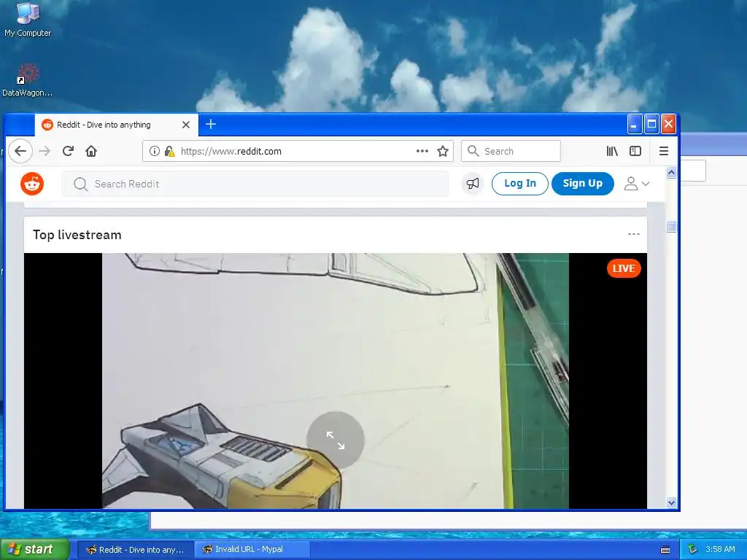The width and height of the screenshot is (747, 560).
Task: Go back with the browser back arrow
Action: click(20, 151)
